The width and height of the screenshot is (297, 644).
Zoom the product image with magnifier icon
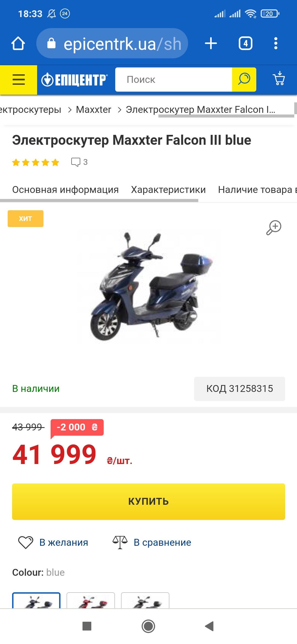click(274, 228)
